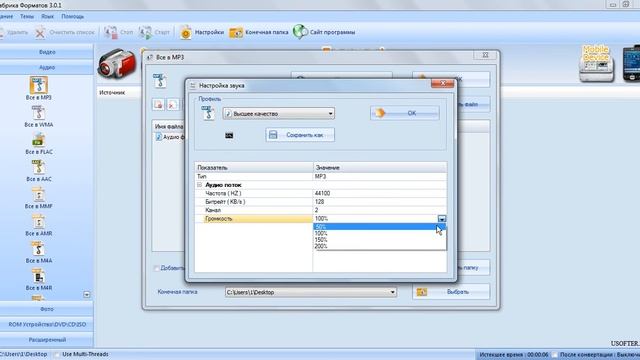This screenshot has width=640, height=360.
Task: Click the remove file icon in Все в MP3 window
Action: tap(172, 104)
